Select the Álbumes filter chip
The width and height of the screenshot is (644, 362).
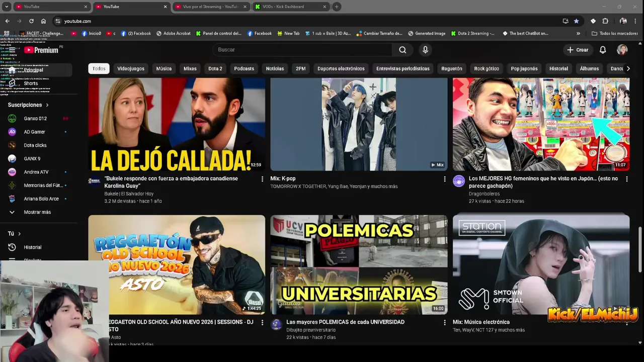tap(589, 68)
